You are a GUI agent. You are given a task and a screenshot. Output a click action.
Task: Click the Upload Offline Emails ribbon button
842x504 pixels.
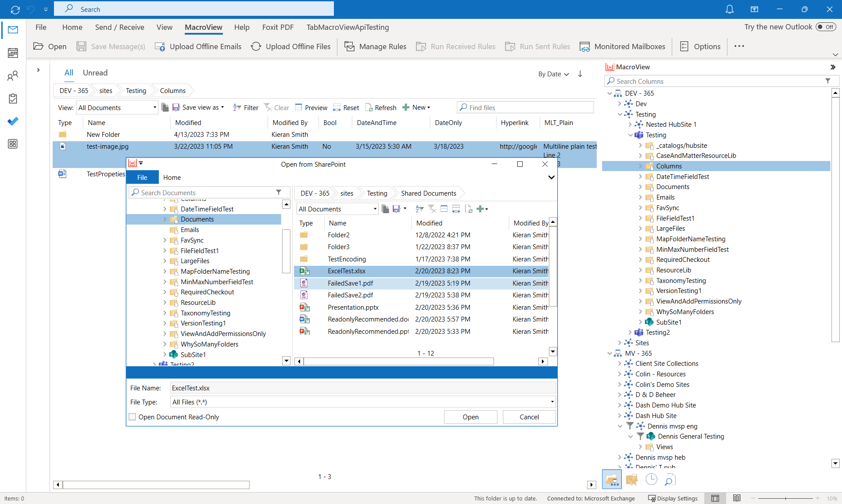198,46
